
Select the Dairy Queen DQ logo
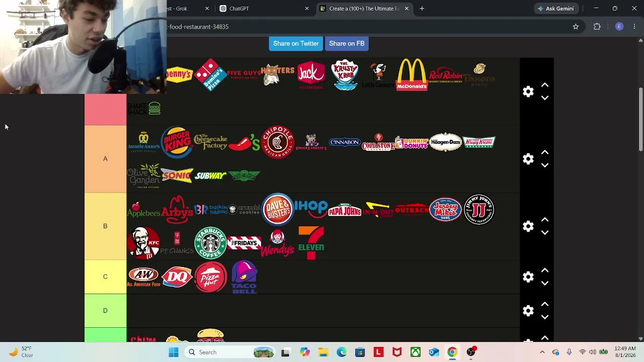pos(177,277)
